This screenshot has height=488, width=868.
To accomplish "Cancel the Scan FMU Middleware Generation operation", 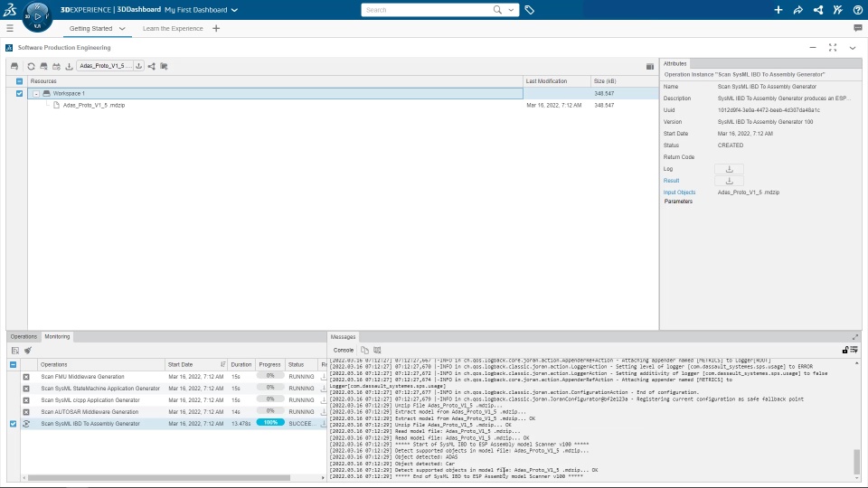I will (x=26, y=377).
